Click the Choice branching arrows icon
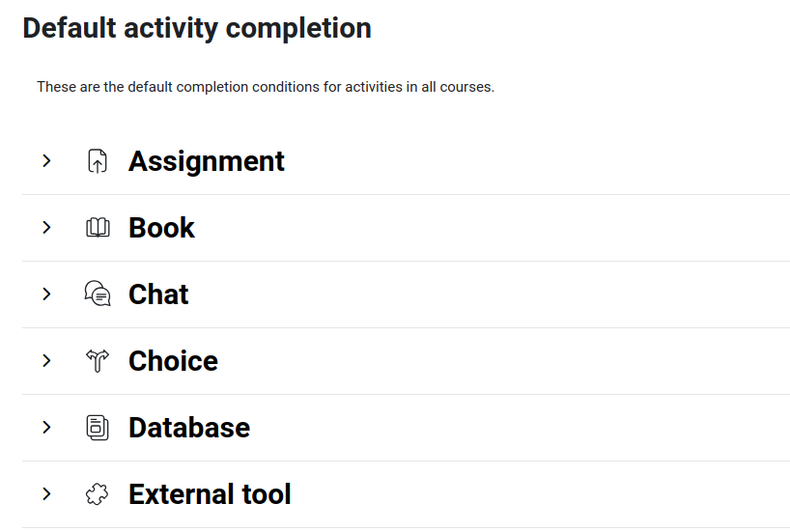The width and height of the screenshot is (790, 532). pos(98,361)
